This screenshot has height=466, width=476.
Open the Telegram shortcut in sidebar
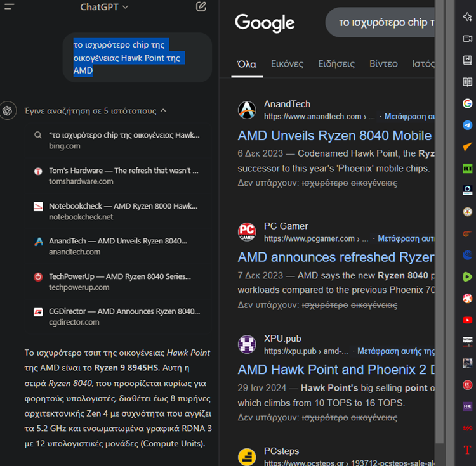467,125
